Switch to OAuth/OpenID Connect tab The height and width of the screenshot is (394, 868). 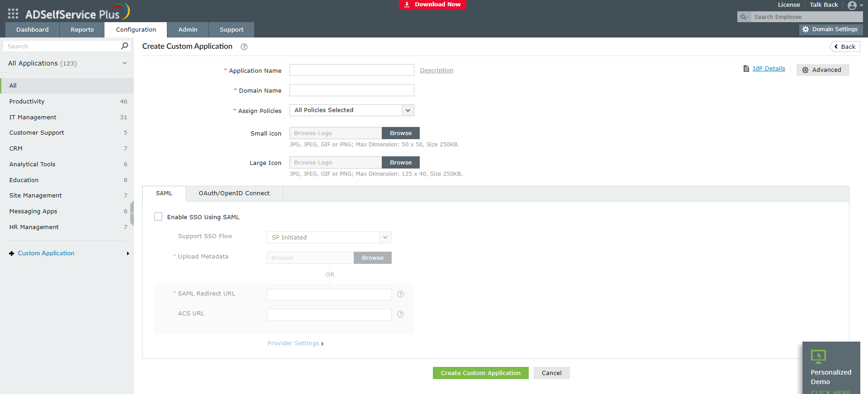(x=234, y=193)
